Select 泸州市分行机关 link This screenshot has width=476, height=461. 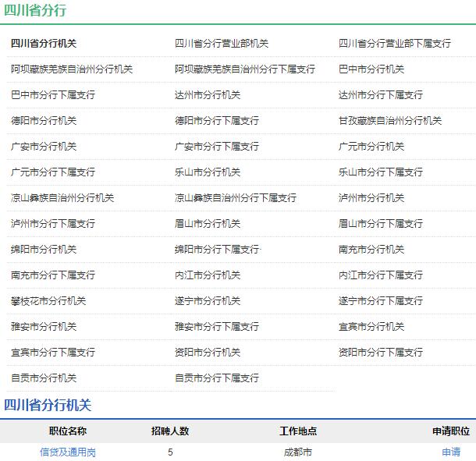(371, 198)
